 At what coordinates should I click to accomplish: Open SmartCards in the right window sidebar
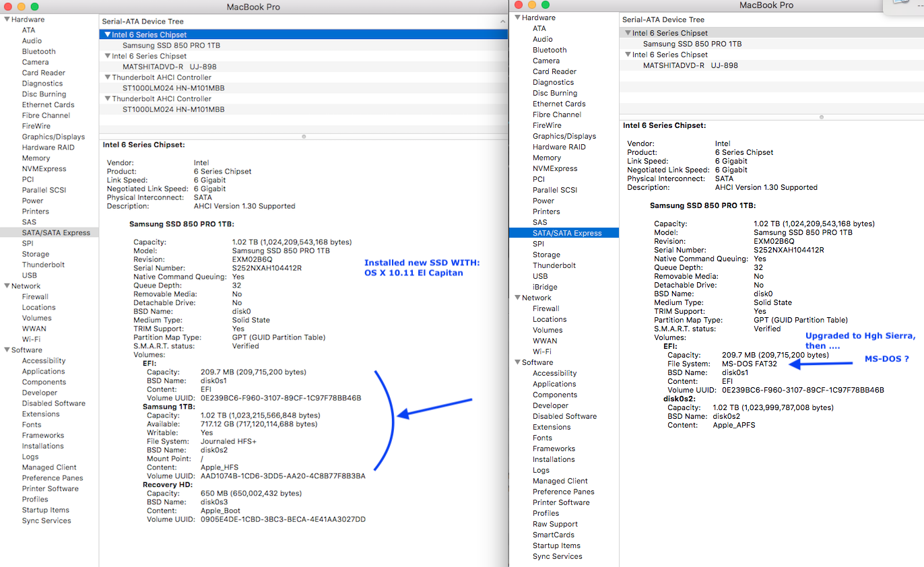[x=553, y=535]
